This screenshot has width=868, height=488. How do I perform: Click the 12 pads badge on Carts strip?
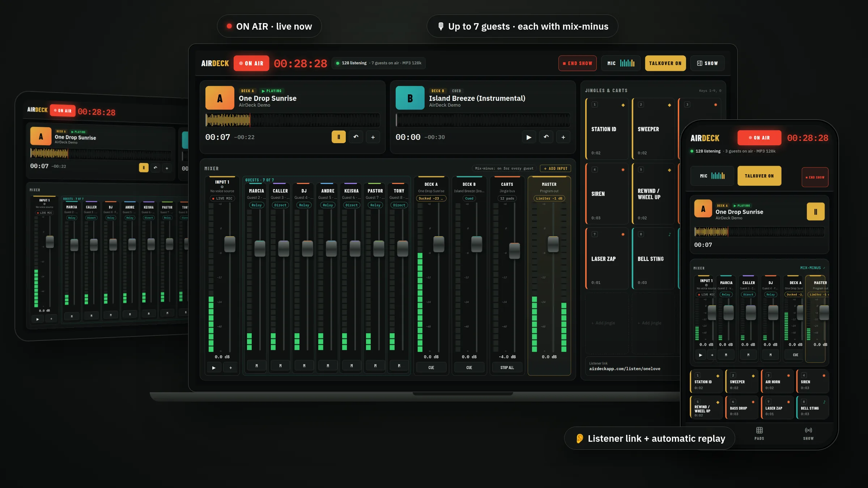(x=507, y=198)
